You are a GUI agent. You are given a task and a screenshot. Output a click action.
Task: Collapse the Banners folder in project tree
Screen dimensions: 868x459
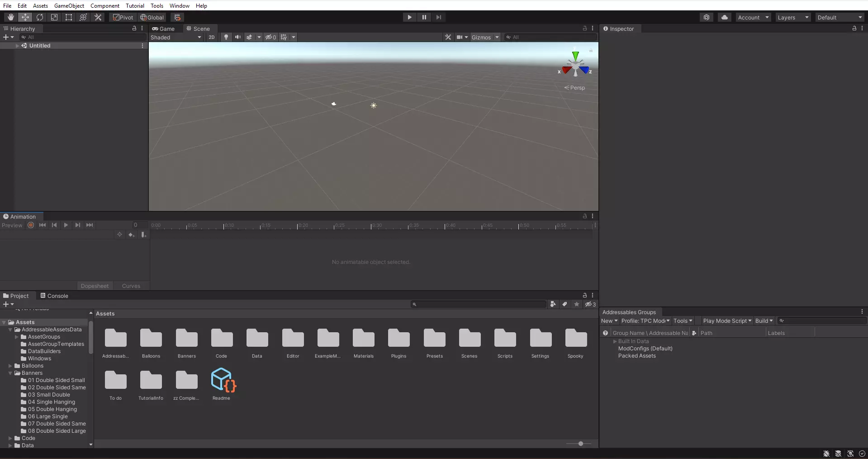(10, 373)
